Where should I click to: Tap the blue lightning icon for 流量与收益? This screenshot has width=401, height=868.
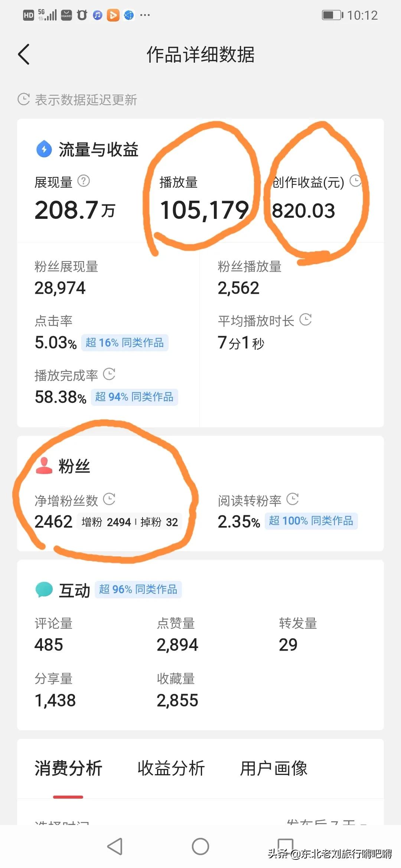44,149
